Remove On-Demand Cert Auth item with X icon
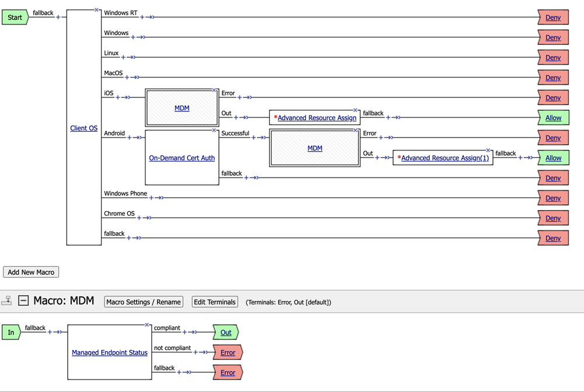584x392 pixels. (x=215, y=130)
